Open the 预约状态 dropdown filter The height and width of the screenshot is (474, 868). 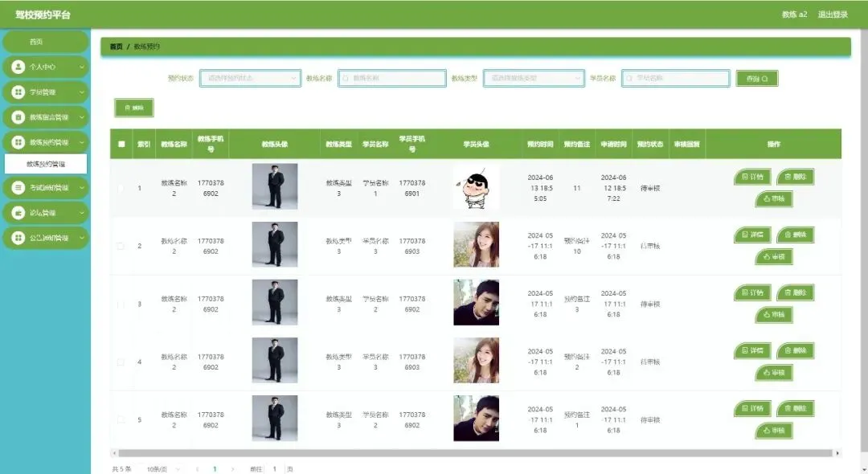tap(250, 79)
